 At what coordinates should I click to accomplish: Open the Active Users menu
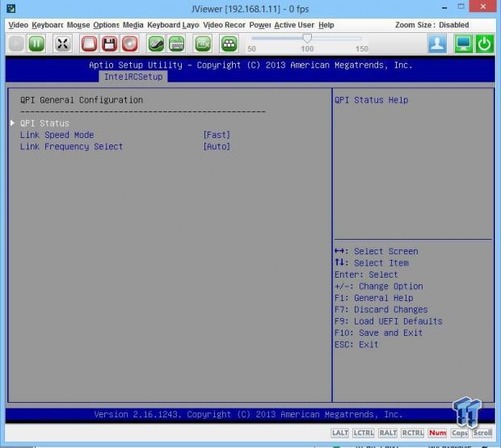tap(294, 25)
